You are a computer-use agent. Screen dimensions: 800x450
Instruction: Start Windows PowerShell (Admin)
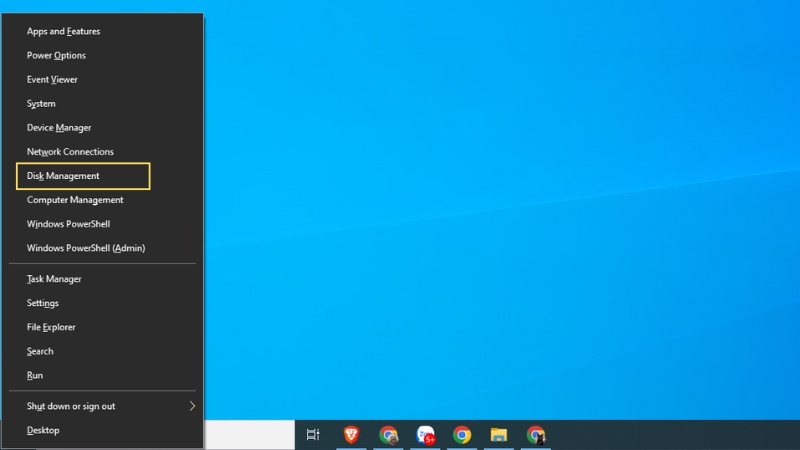pyautogui.click(x=86, y=248)
